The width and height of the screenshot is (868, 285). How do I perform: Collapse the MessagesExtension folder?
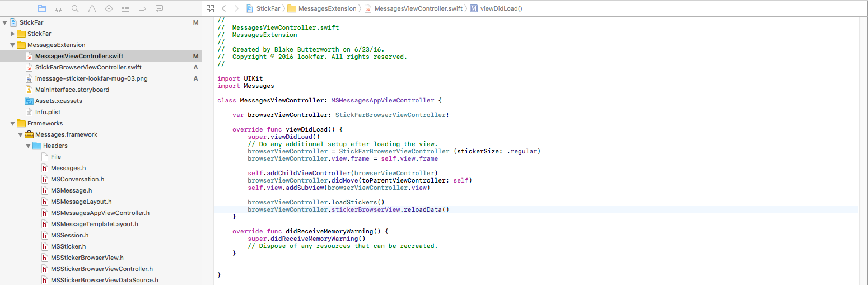click(13, 45)
